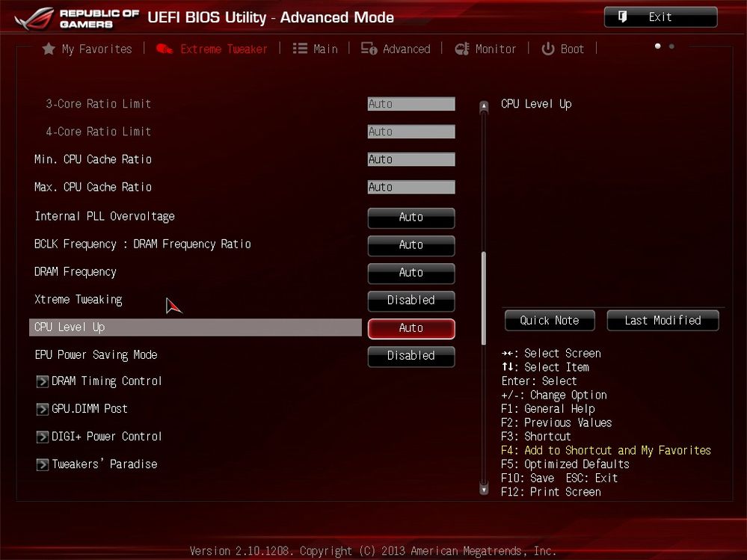Open BCLK Frequency DRAM Ratio dropdown
This screenshot has height=560, width=747.
[411, 245]
